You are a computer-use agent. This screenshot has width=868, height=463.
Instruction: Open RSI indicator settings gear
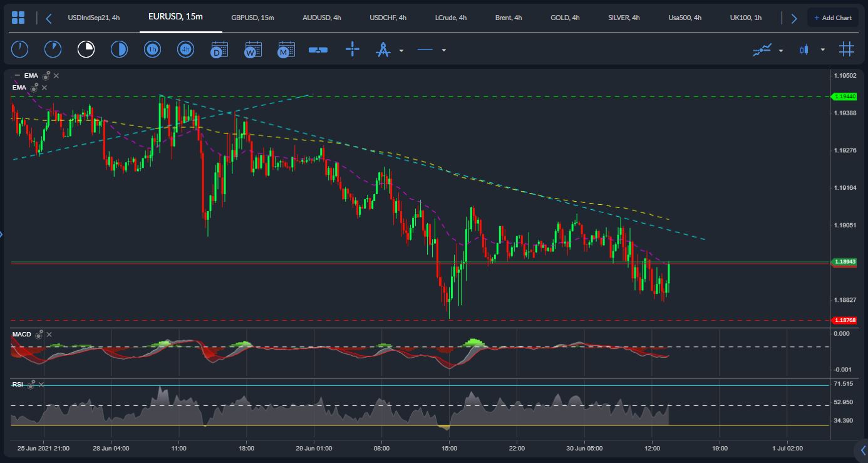[x=31, y=384]
